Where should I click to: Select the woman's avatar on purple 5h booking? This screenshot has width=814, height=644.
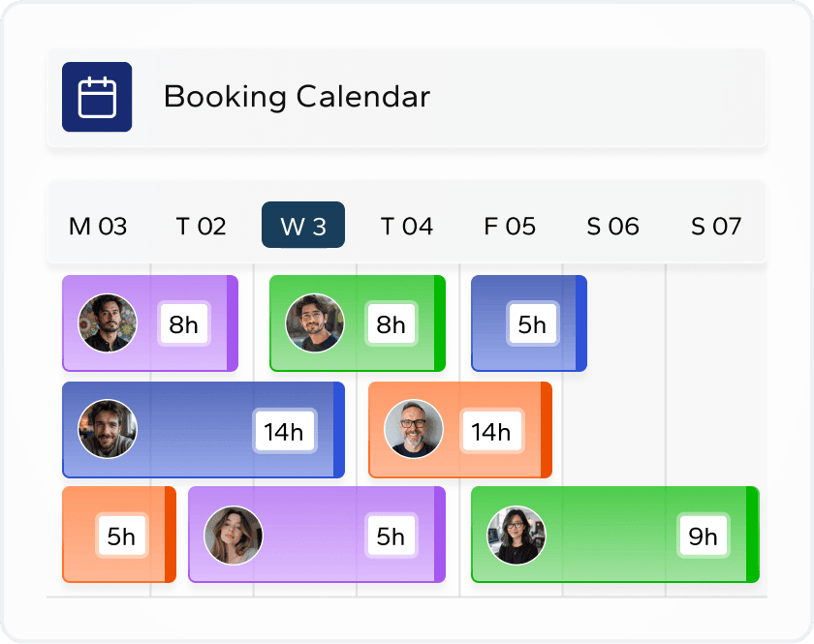[234, 536]
